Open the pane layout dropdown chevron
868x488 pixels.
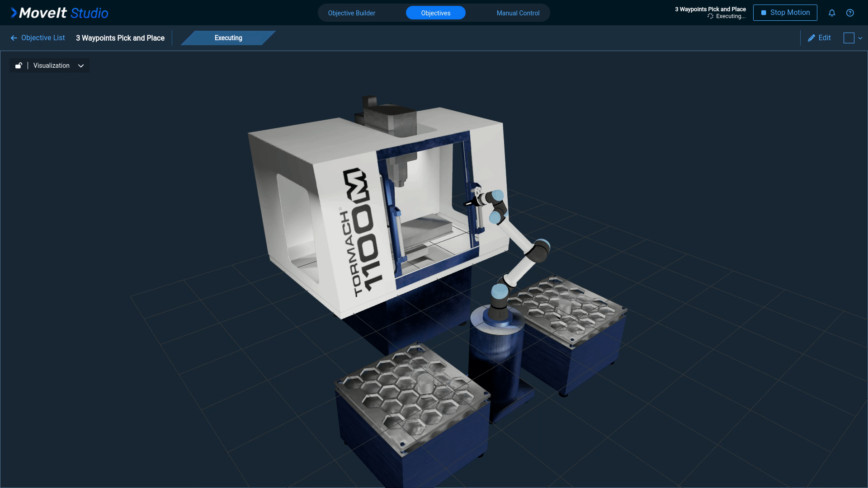(860, 38)
